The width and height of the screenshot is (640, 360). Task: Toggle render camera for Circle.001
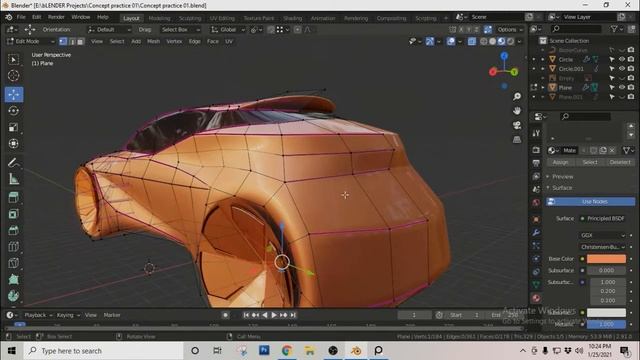[x=631, y=69]
